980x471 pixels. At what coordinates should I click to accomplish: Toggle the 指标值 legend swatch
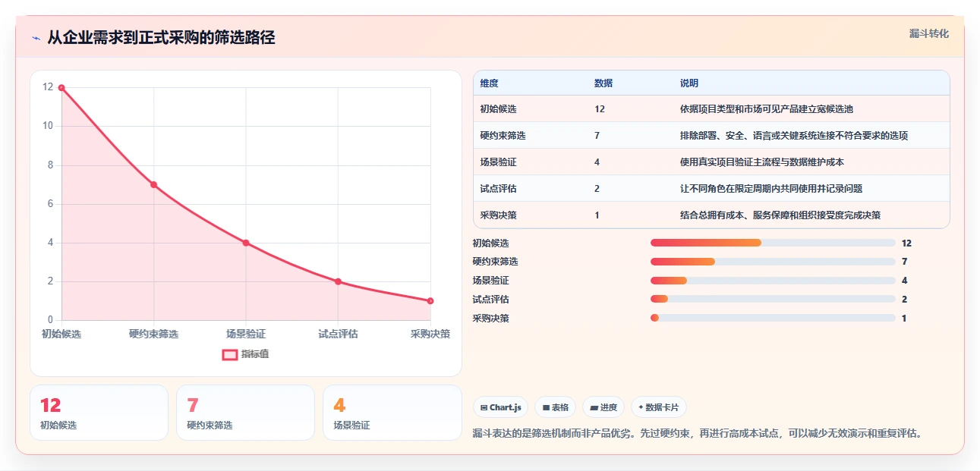(230, 354)
